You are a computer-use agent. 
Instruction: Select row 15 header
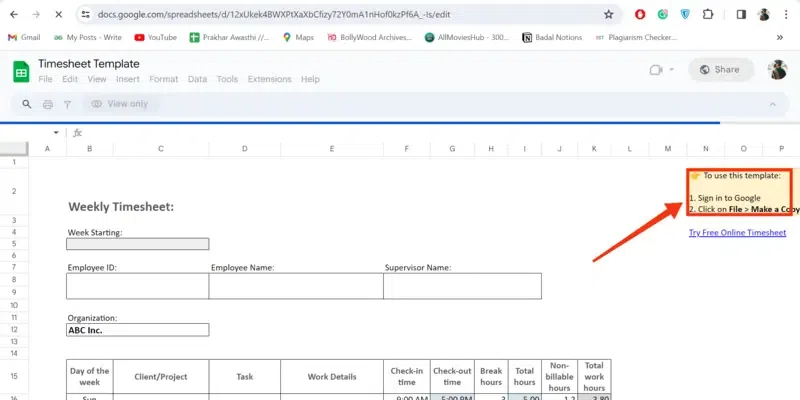14,377
